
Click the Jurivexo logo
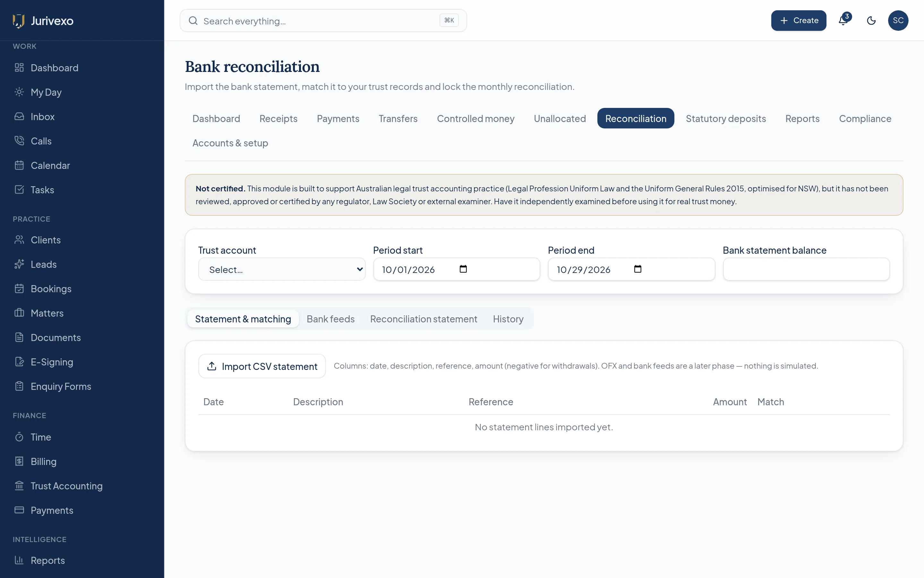pyautogui.click(x=43, y=21)
